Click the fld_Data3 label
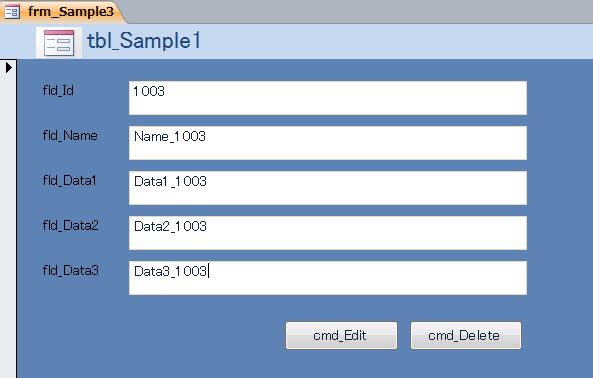 pyautogui.click(x=70, y=271)
